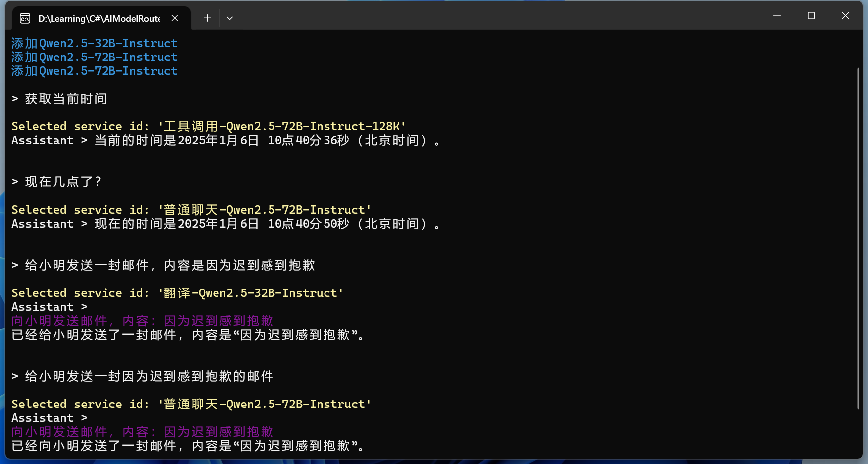
Task: Click the reply starting with 已经向小明发送了
Action: (x=188, y=446)
